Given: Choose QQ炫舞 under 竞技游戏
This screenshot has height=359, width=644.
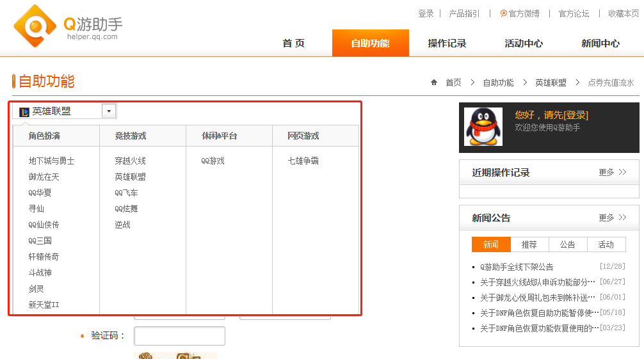Looking at the screenshot, I should [126, 209].
